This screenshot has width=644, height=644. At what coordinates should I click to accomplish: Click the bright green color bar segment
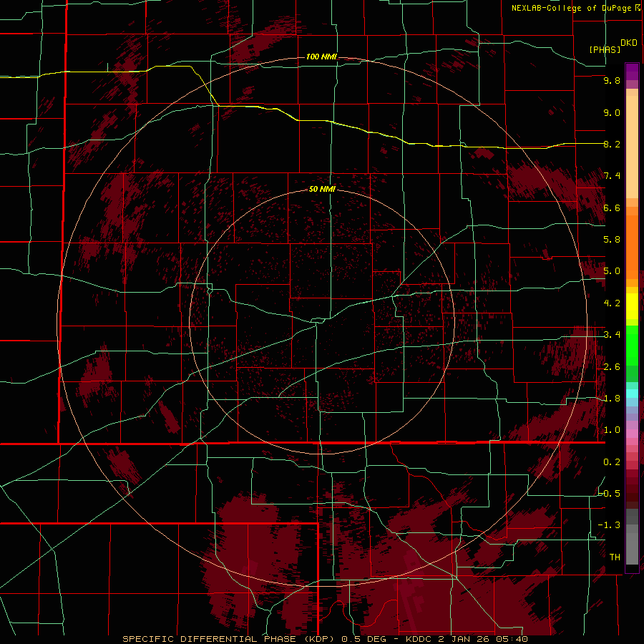point(632,346)
